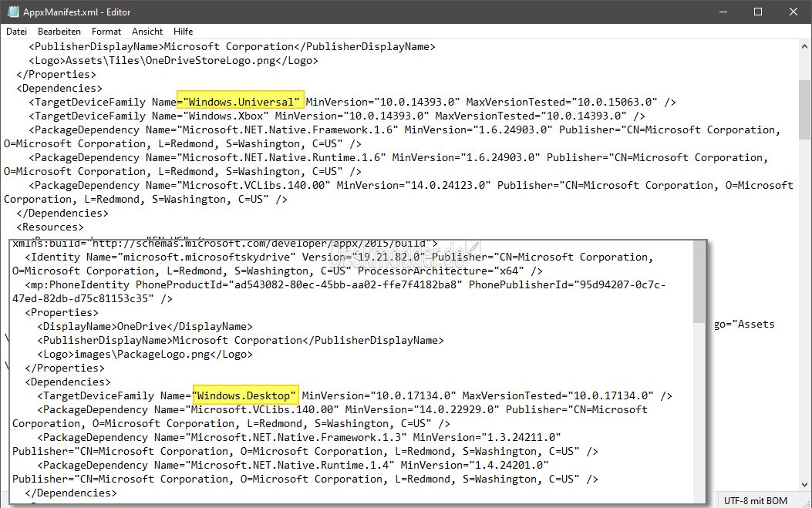Maximize the Editor window
The height and width of the screenshot is (508, 812).
(x=757, y=12)
